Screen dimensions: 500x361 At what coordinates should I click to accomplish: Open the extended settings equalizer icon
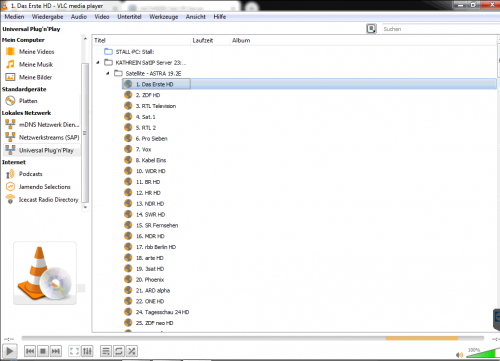pos(87,351)
